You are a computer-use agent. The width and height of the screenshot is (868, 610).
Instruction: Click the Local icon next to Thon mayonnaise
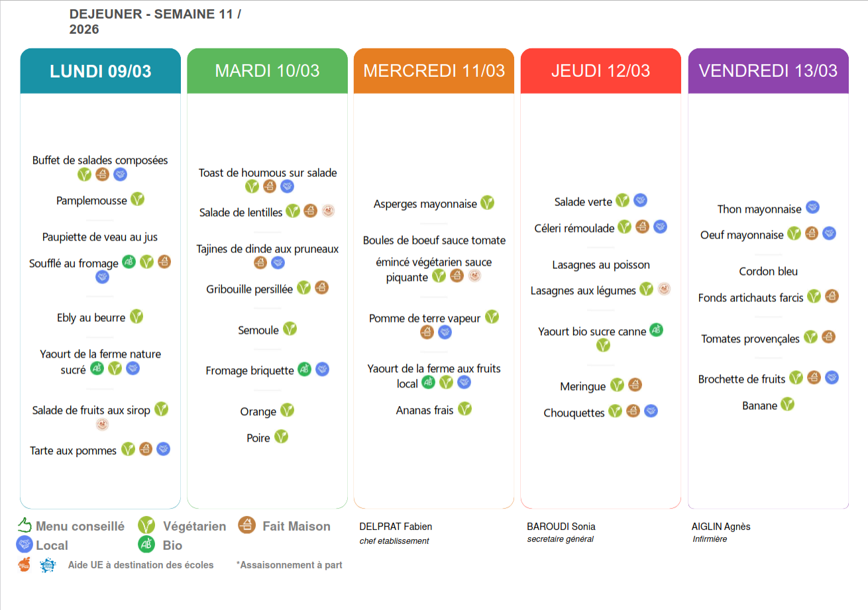(x=812, y=207)
